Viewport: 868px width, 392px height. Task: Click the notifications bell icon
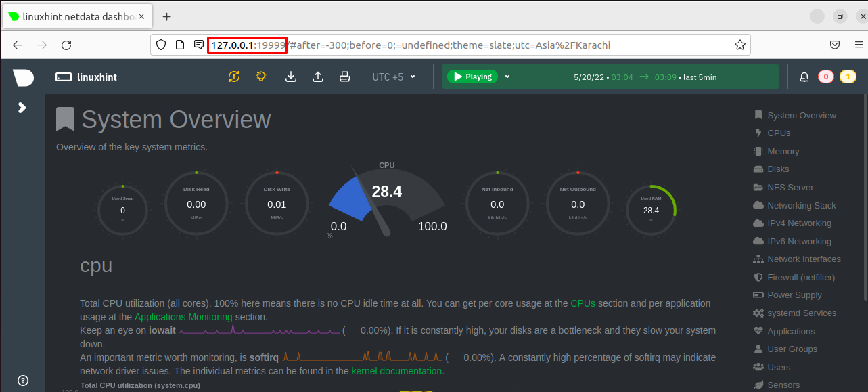(804, 77)
